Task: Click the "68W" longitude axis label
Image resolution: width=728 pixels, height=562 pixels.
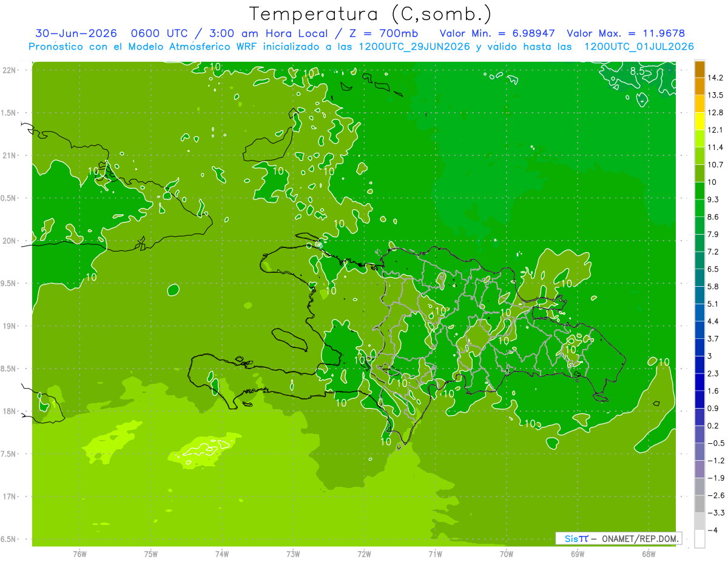Action: tap(649, 554)
